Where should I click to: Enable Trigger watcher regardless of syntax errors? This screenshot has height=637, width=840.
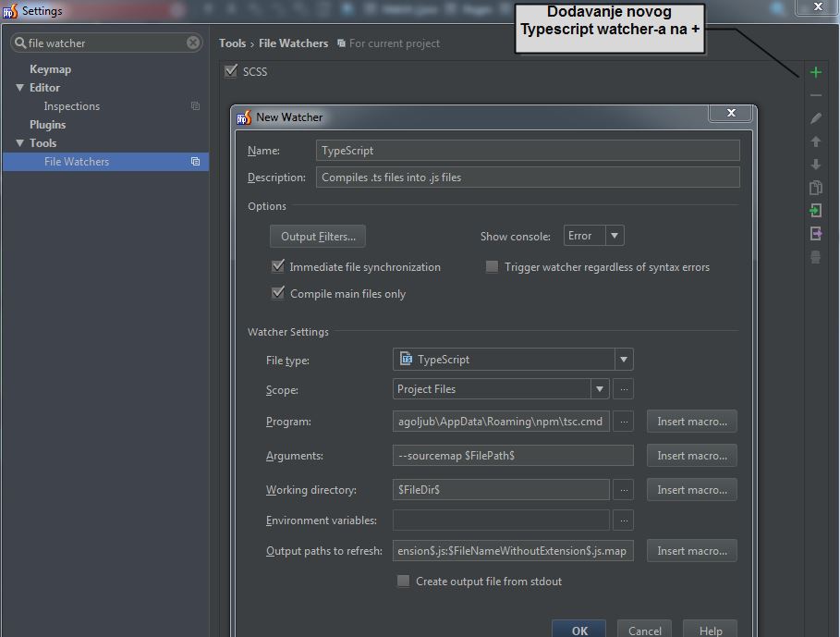coord(492,266)
